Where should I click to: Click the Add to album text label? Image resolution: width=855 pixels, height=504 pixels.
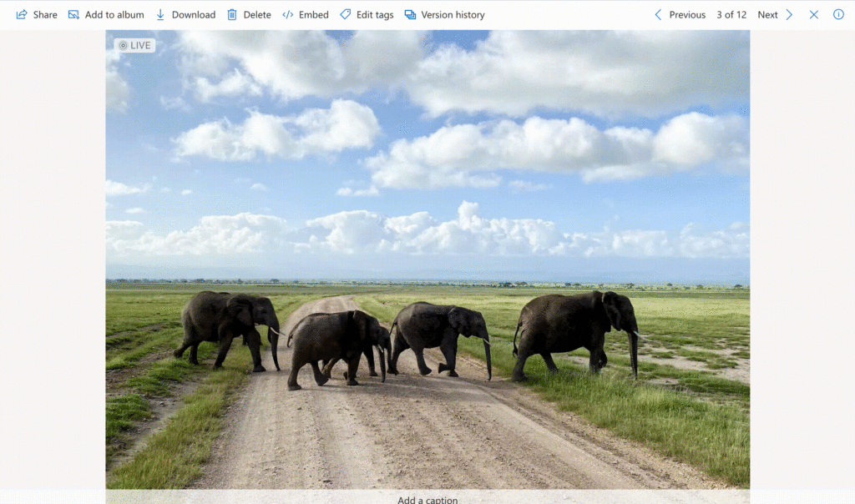point(114,15)
